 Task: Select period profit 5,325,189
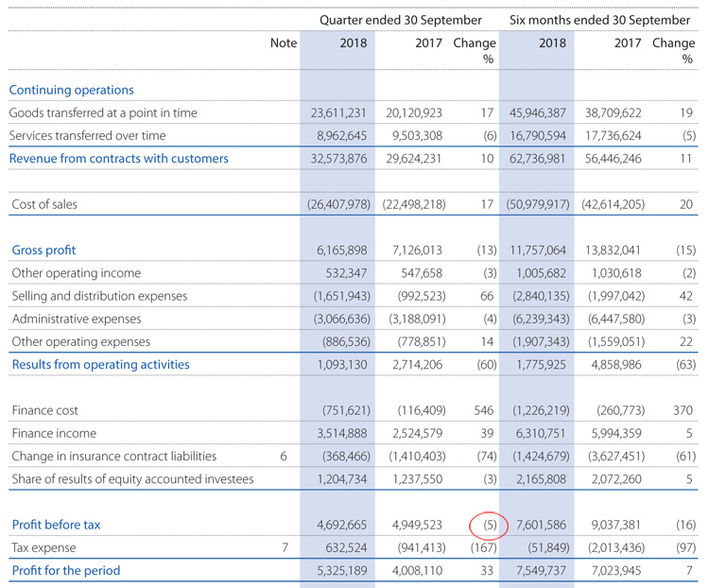click(342, 570)
